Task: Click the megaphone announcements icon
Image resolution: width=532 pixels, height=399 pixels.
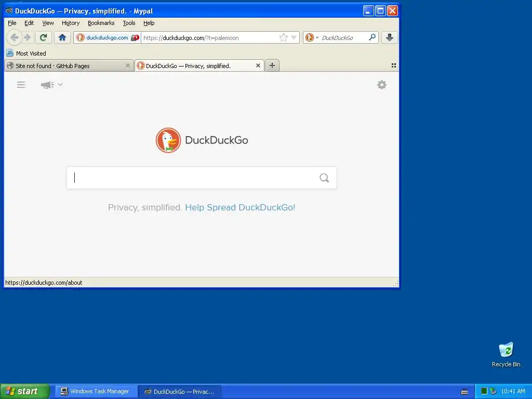Action: [47, 85]
